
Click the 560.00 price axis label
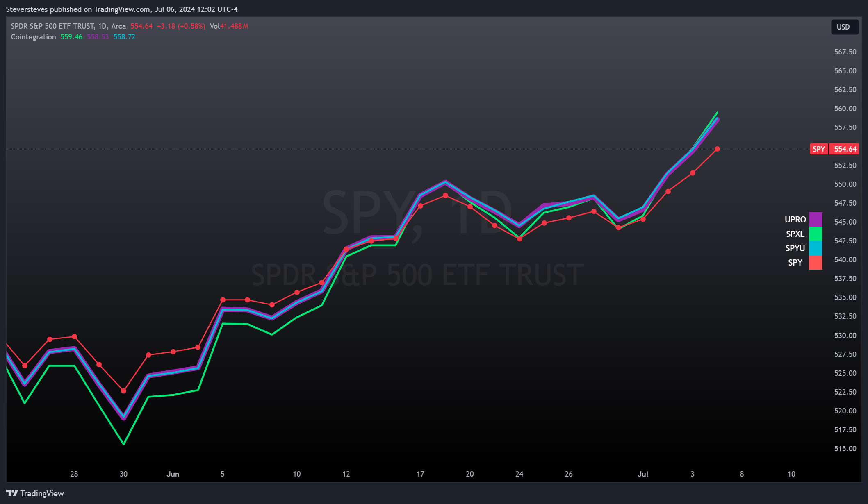845,109
